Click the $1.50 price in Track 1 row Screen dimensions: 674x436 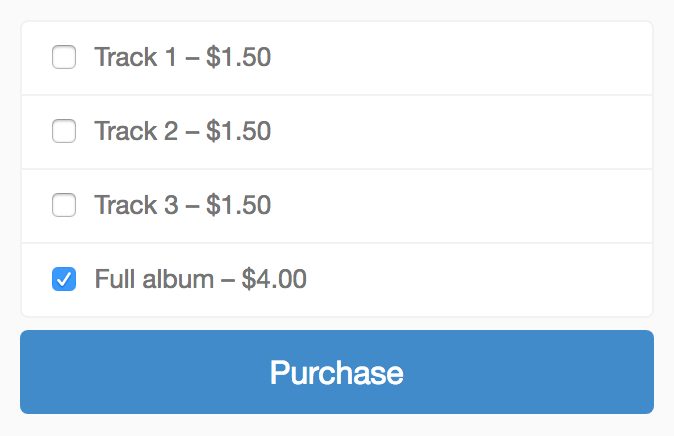click(238, 58)
